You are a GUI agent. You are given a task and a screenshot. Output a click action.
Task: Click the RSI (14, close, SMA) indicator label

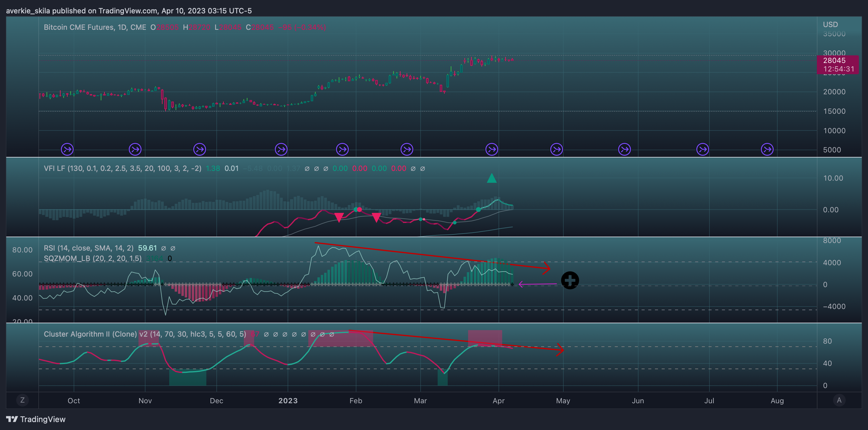click(x=89, y=248)
